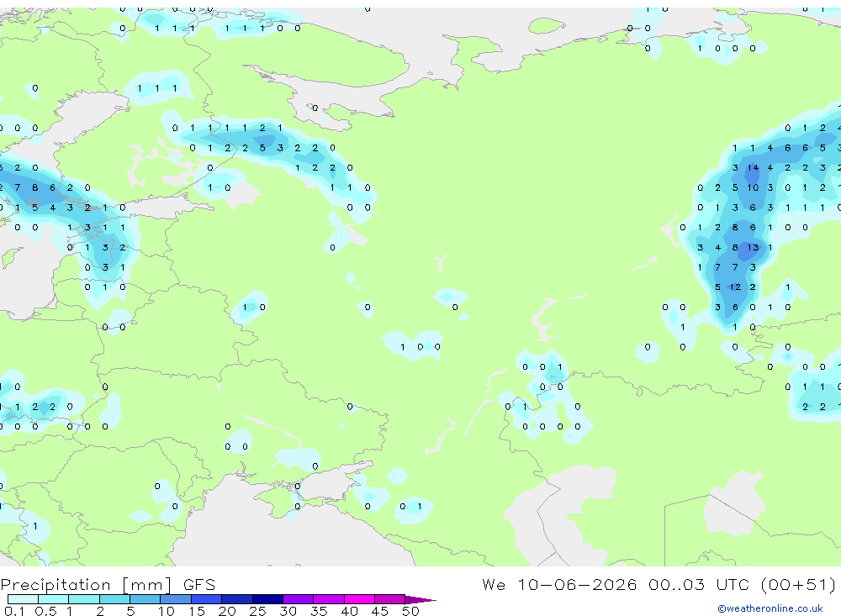The height and width of the screenshot is (616, 841).
Task: Pick the legend swatch between 5 and 10
Action: [145, 599]
